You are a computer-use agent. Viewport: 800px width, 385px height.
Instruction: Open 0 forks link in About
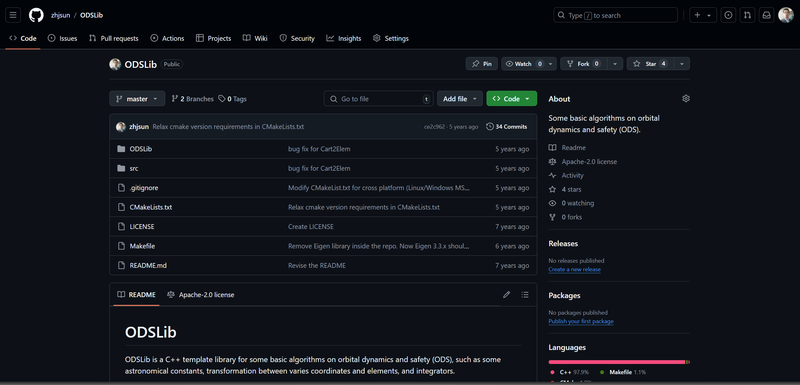[x=565, y=217]
